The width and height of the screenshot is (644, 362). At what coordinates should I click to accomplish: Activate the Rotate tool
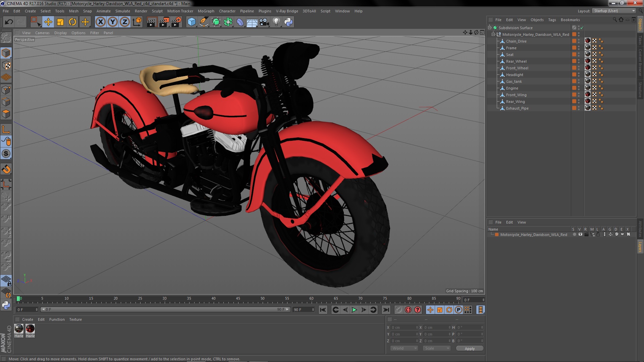[x=72, y=22]
